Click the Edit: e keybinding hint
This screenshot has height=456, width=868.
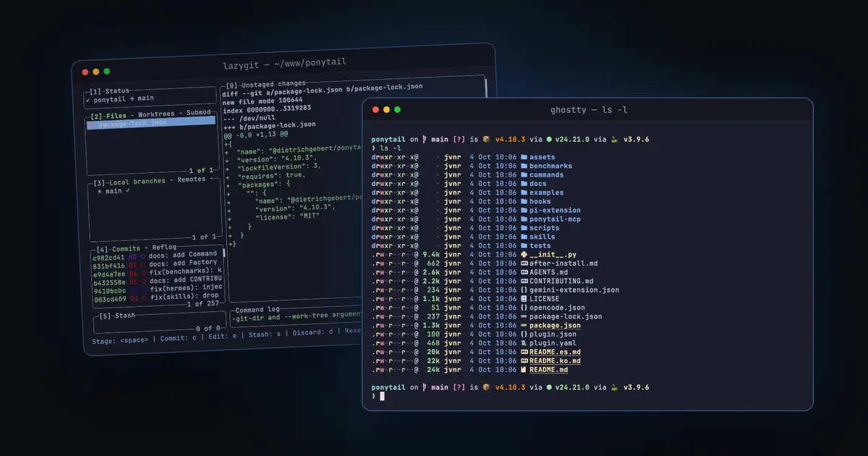coord(223,337)
